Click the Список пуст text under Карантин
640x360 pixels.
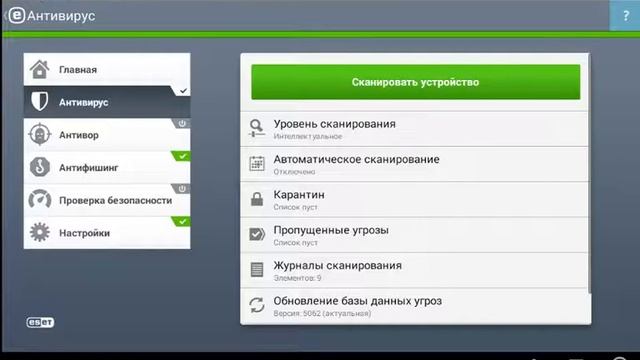[x=296, y=207]
